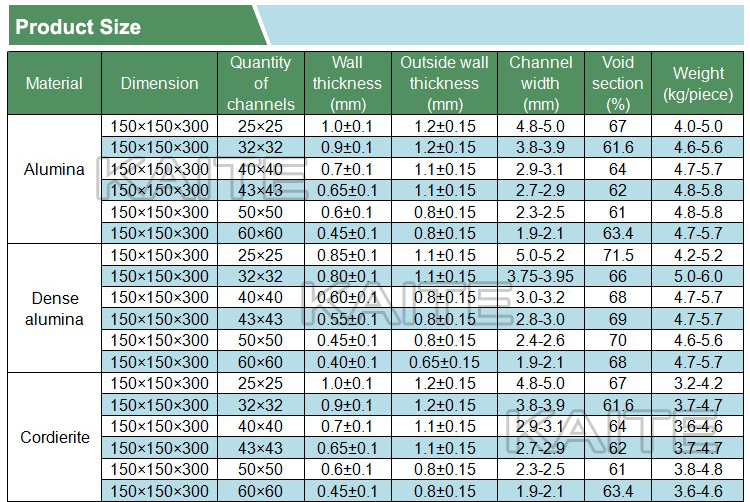The image size is (750, 502).
Task: Select the Void section (%) header
Action: point(617,83)
